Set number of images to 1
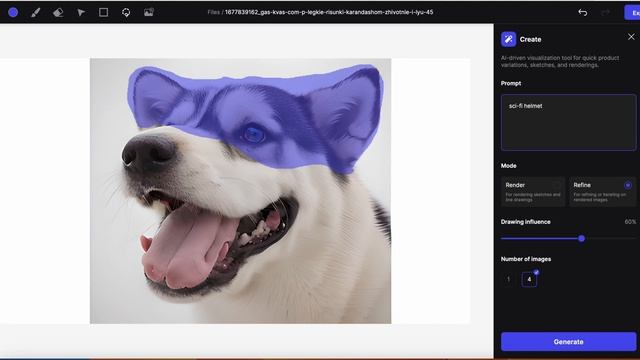This screenshot has width=640, height=360. (508, 279)
